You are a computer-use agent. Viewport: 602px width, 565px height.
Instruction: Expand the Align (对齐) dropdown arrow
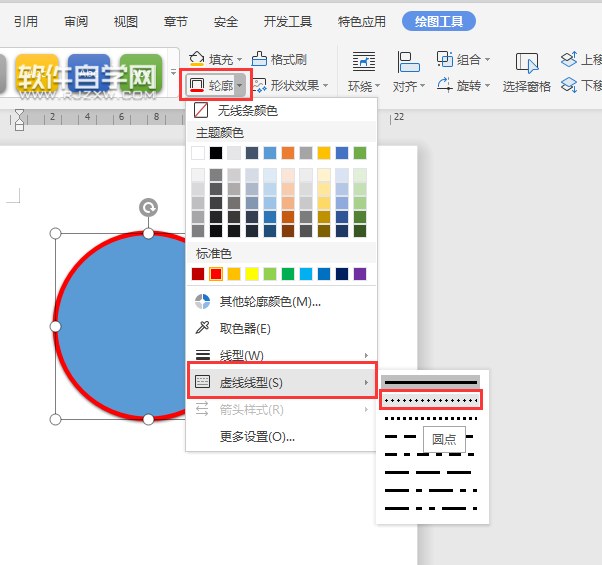point(422,85)
